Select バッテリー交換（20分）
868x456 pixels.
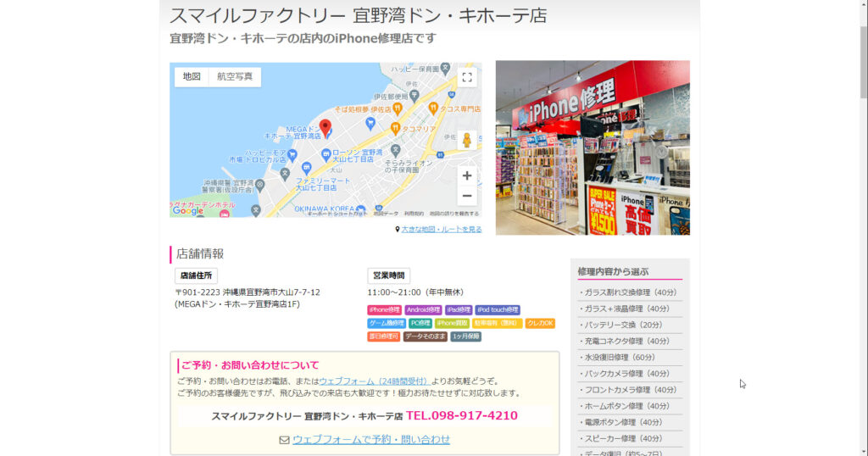point(630,325)
